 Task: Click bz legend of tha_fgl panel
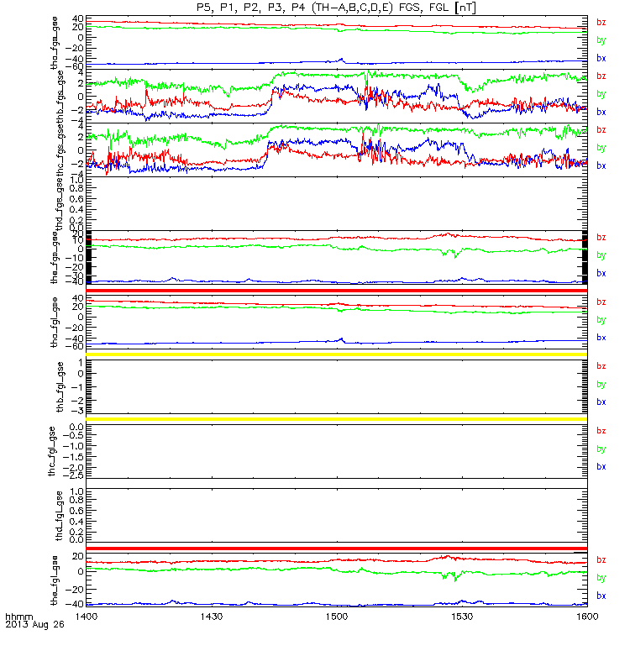pyautogui.click(x=601, y=302)
